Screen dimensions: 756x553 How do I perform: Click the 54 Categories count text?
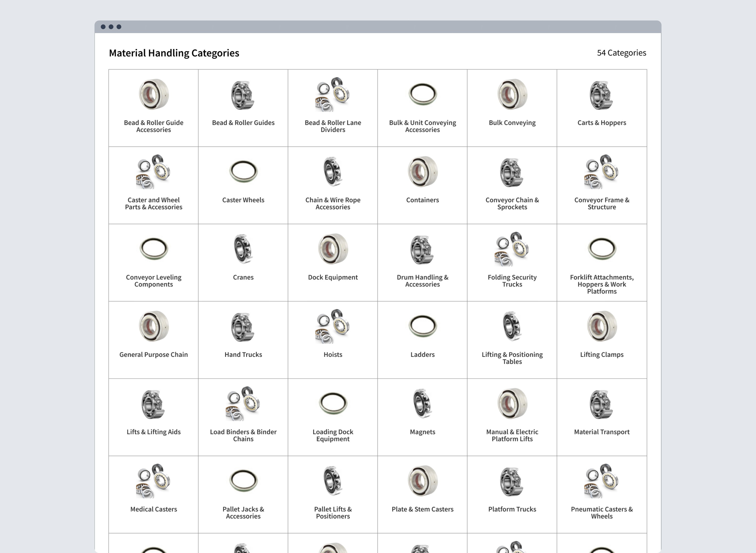(621, 53)
